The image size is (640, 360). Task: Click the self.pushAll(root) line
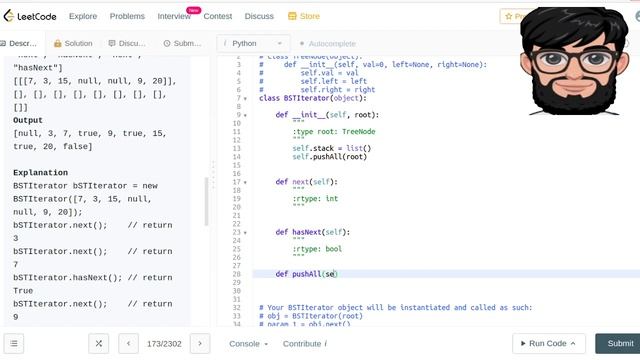[x=329, y=157]
